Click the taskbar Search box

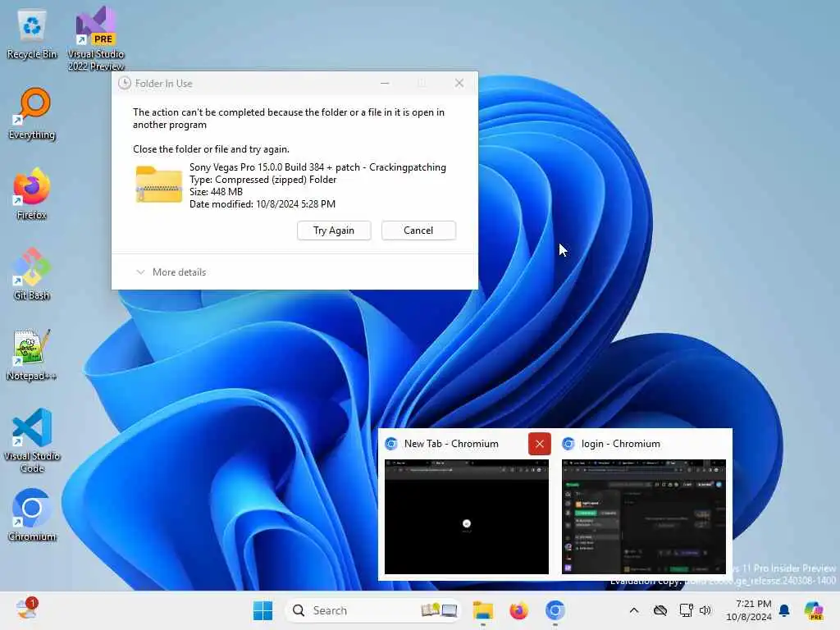tap(373, 610)
